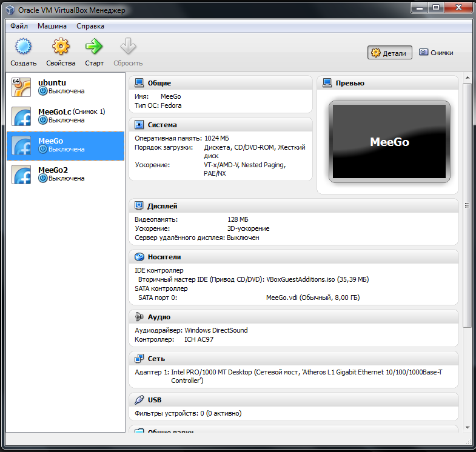Click power state icon under ubuntu
This screenshot has height=452, width=476.
tap(43, 91)
